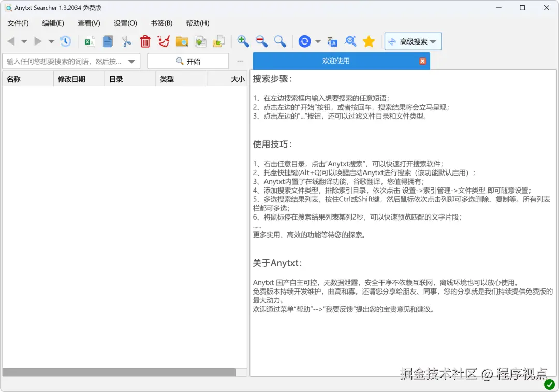This screenshot has width=559, height=392.
Task: Click the folder with document arrow icon
Action: pyautogui.click(x=218, y=41)
